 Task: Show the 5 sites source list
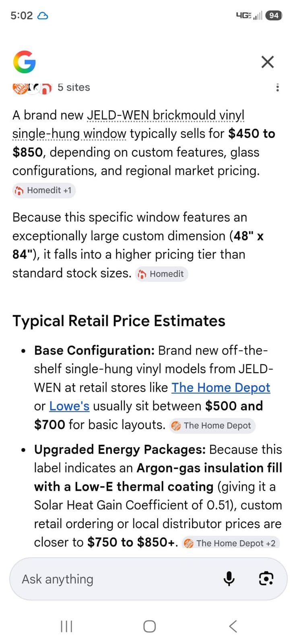[74, 87]
